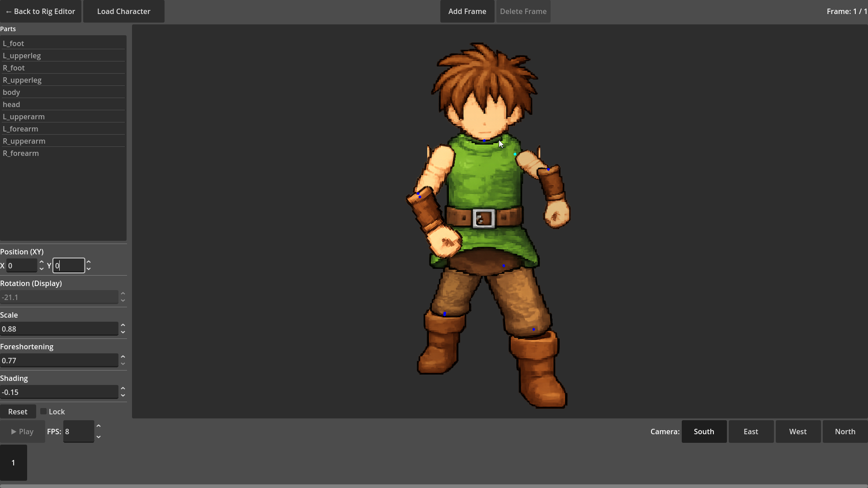This screenshot has width=868, height=488.
Task: Open Load Character dialog
Action: tap(123, 11)
